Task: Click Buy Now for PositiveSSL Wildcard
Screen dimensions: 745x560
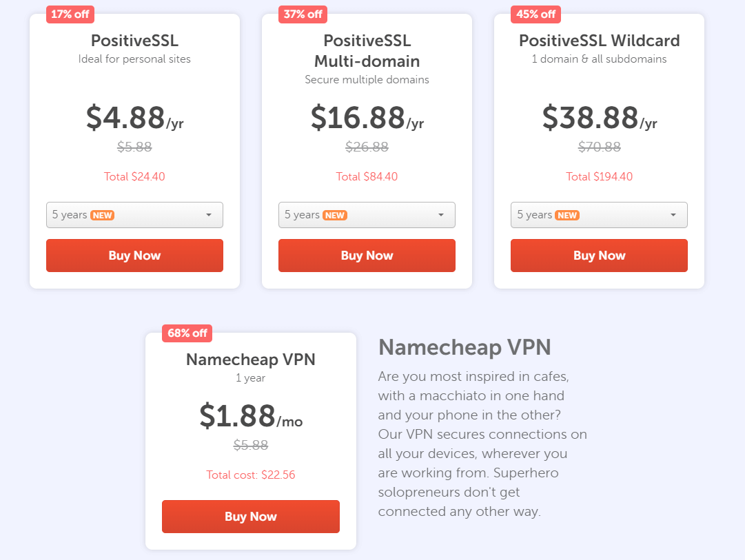Action: pos(599,256)
